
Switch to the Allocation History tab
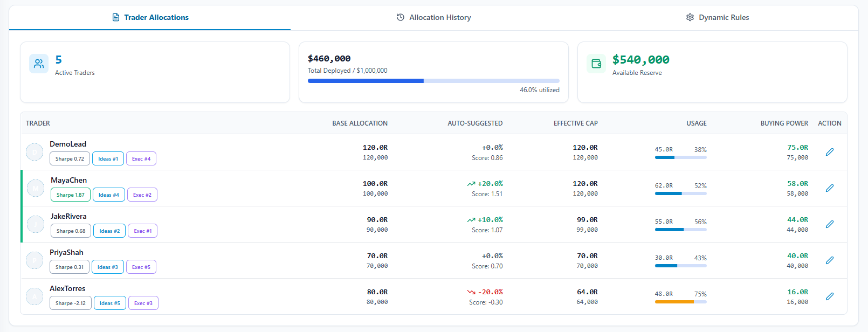tap(433, 17)
